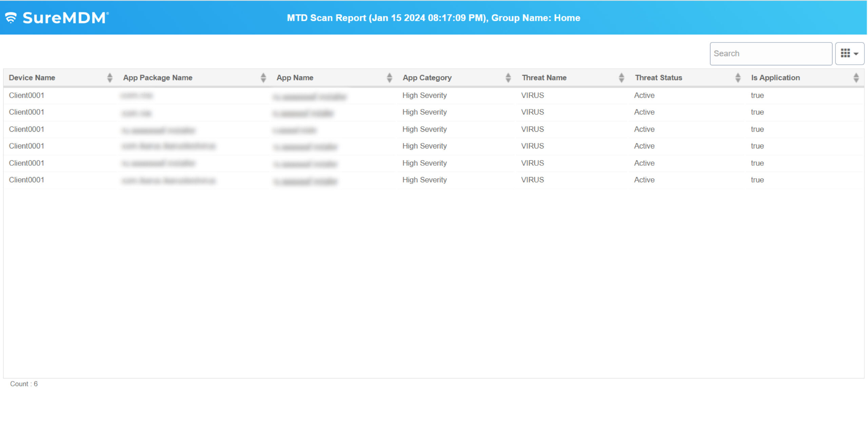Click the App Package Name header label
868x429 pixels.
pyautogui.click(x=158, y=78)
